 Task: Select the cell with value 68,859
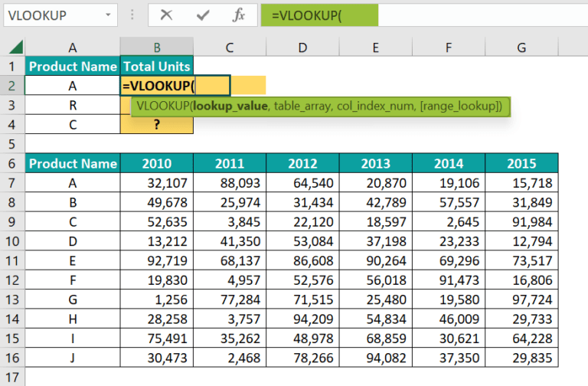point(375,339)
